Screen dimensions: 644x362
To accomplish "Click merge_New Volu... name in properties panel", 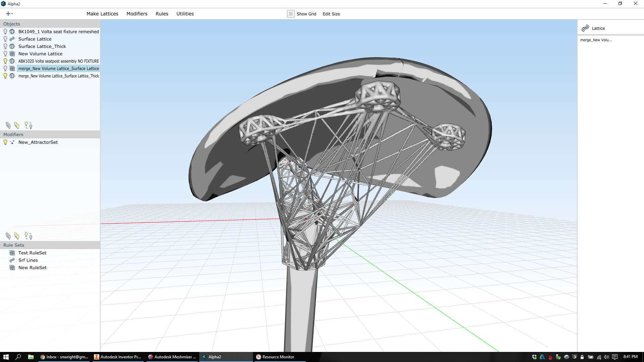I will [x=596, y=40].
